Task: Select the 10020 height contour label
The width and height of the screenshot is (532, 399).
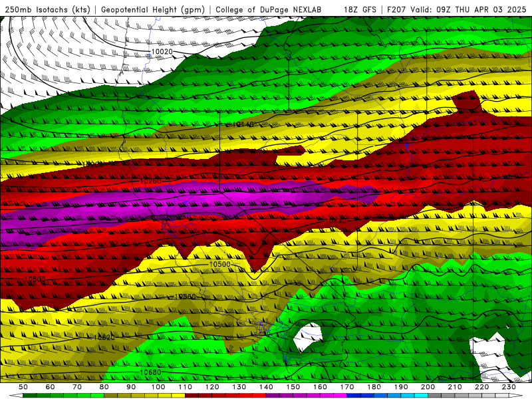Action: pyautogui.click(x=162, y=52)
